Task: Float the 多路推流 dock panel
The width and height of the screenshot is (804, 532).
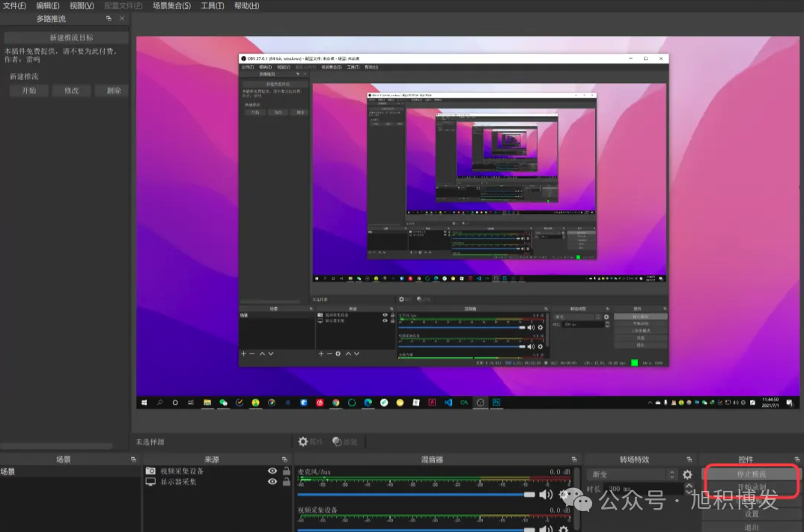Action: (109, 19)
